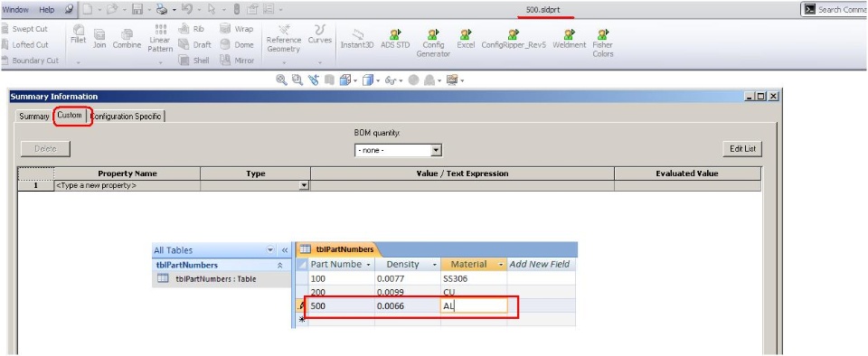The height and width of the screenshot is (356, 868).
Task: Click the View Orientation cube icon
Action: point(344,80)
